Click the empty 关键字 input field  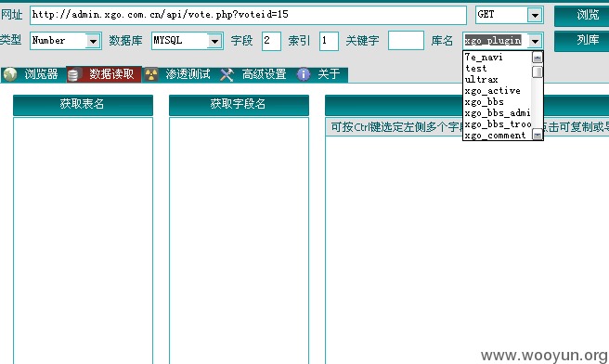point(406,41)
